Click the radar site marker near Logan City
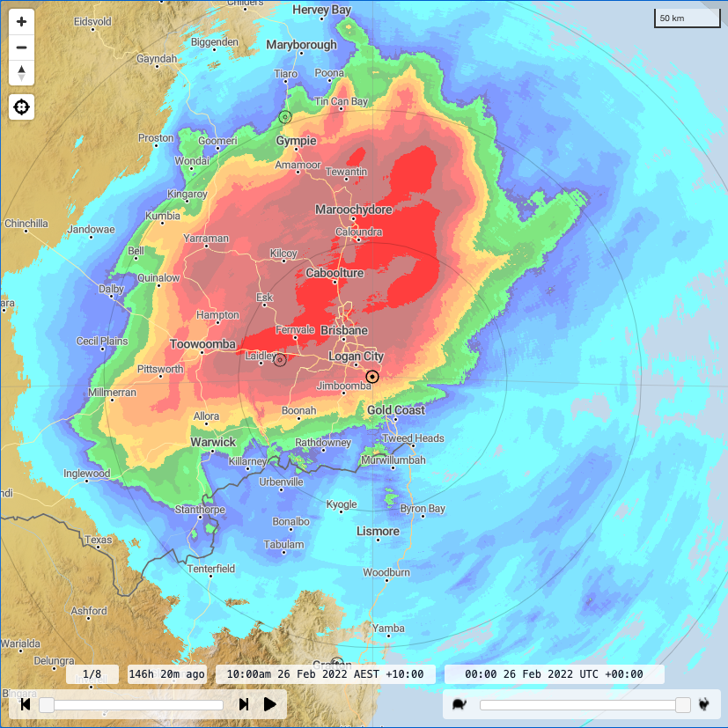 click(371, 377)
